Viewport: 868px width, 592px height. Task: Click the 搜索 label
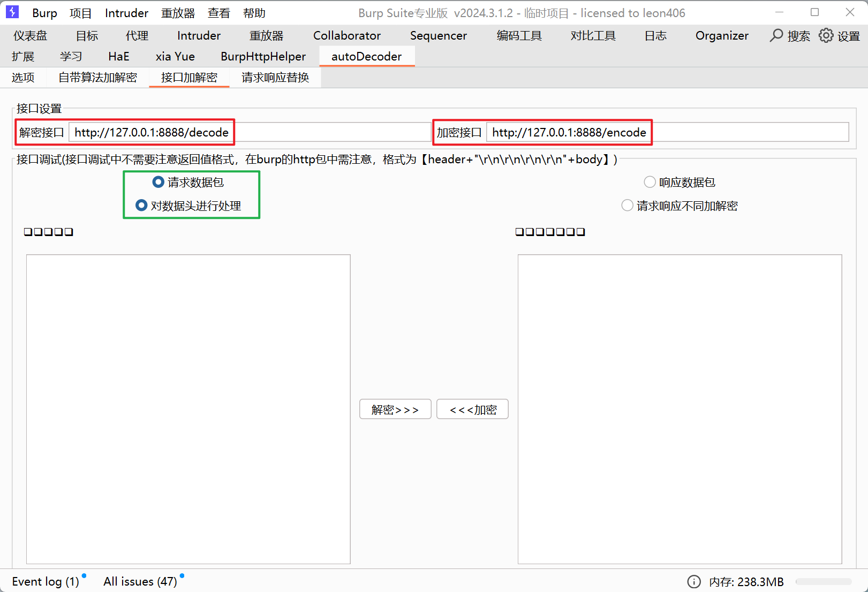click(x=799, y=36)
